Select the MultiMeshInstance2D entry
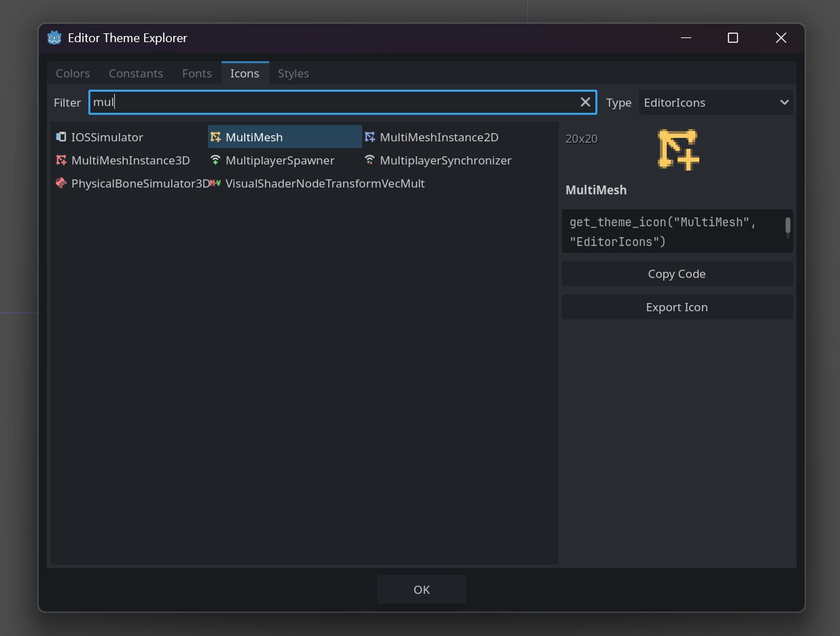840x636 pixels. tap(439, 137)
